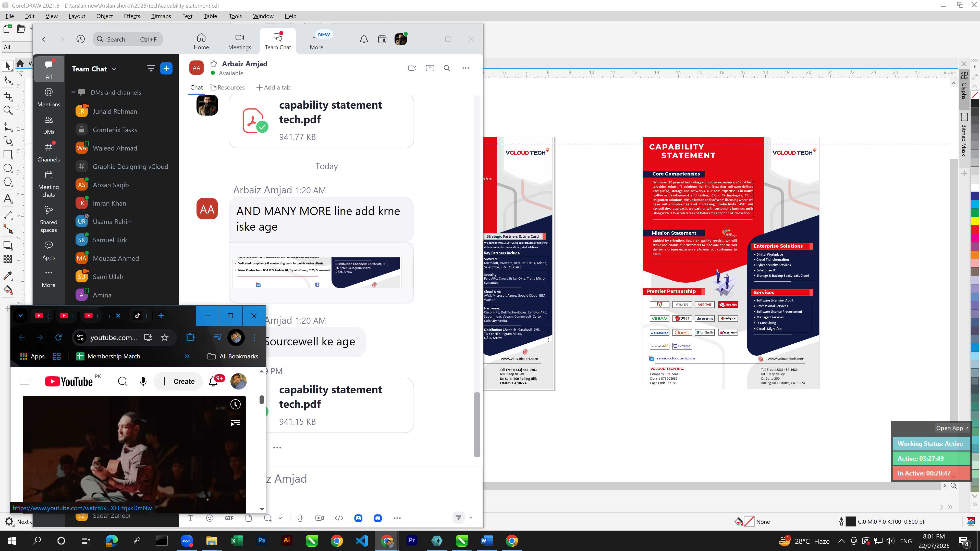
Task: Record an audio message with microphone icon
Action: click(x=300, y=518)
